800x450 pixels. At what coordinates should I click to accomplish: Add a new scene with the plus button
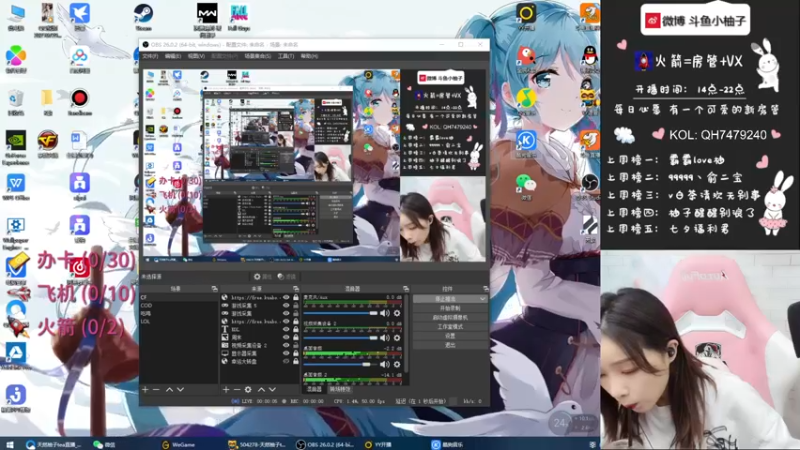click(145, 390)
